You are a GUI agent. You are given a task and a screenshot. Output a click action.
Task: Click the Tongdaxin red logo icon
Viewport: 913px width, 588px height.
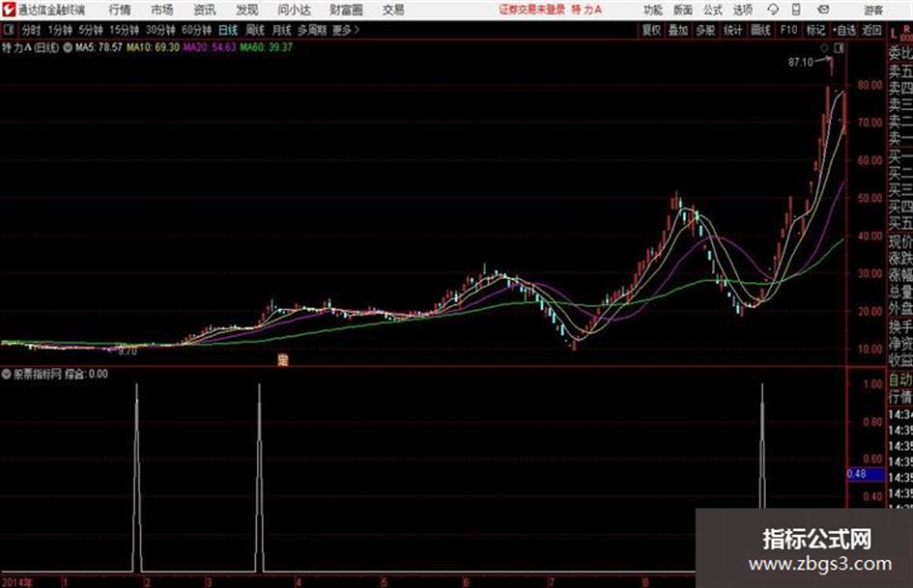(x=8, y=10)
